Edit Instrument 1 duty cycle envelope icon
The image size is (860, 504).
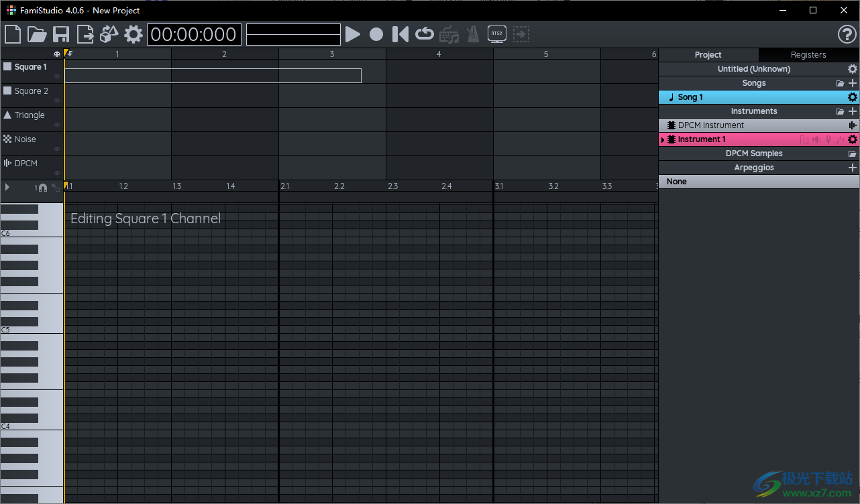804,139
